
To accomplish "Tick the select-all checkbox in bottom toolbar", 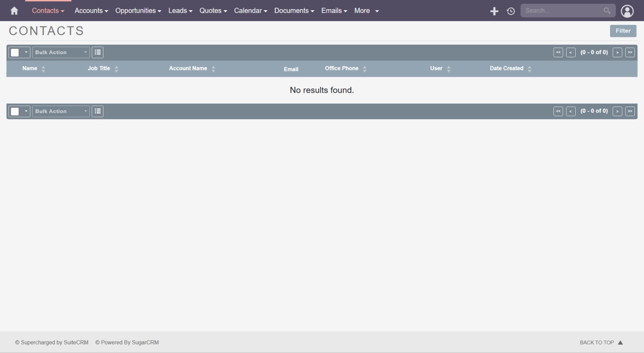I will pos(15,111).
